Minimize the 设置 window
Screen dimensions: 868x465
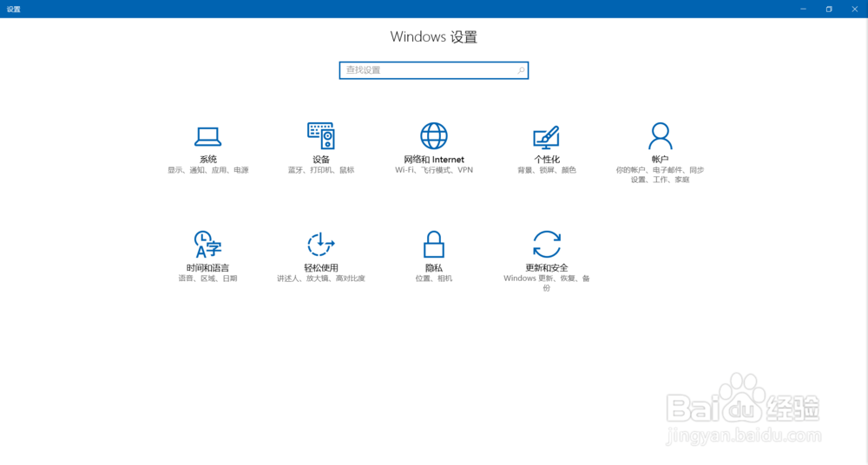pyautogui.click(x=803, y=9)
